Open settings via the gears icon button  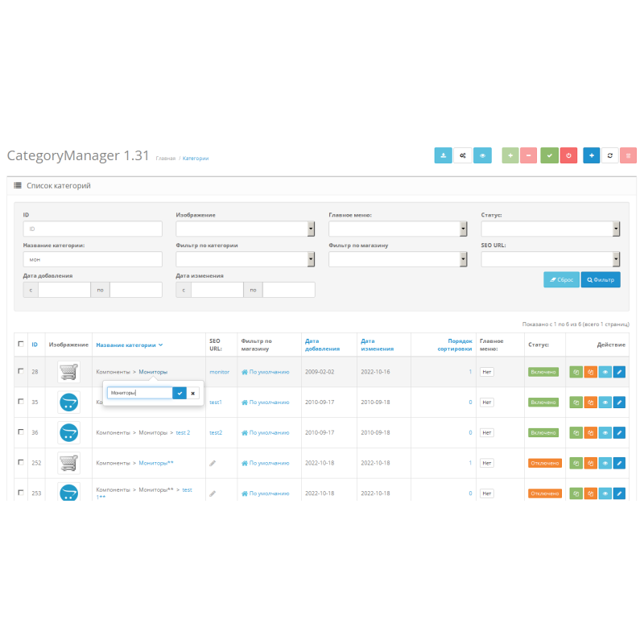[x=463, y=156]
